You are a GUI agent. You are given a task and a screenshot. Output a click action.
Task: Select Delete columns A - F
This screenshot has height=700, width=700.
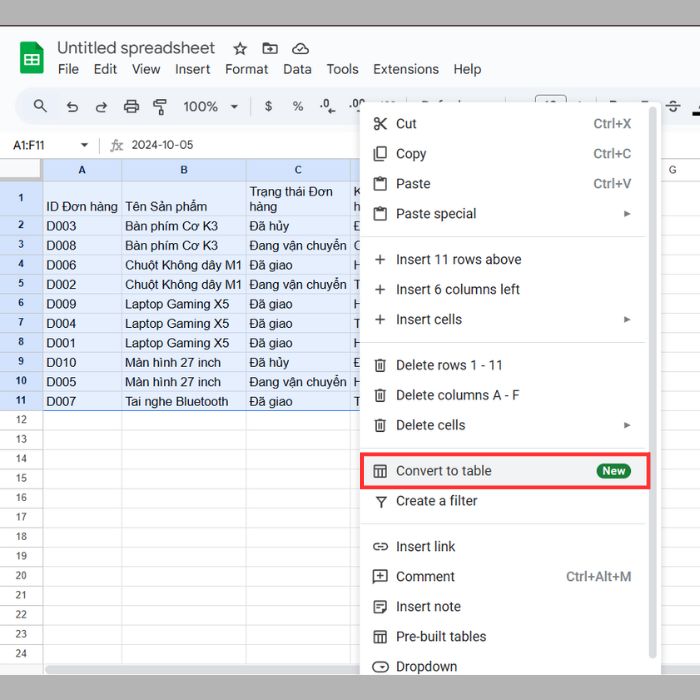coord(504,395)
